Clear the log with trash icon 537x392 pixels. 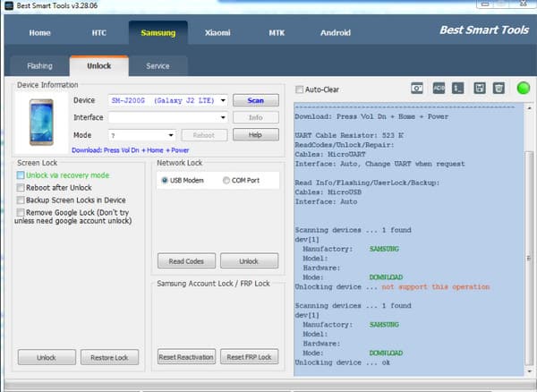tap(499, 88)
